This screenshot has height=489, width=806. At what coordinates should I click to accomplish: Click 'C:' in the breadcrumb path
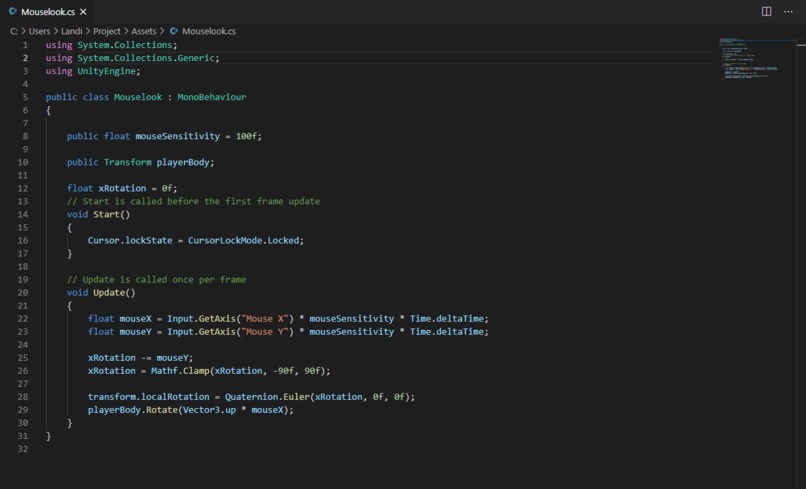[14, 31]
